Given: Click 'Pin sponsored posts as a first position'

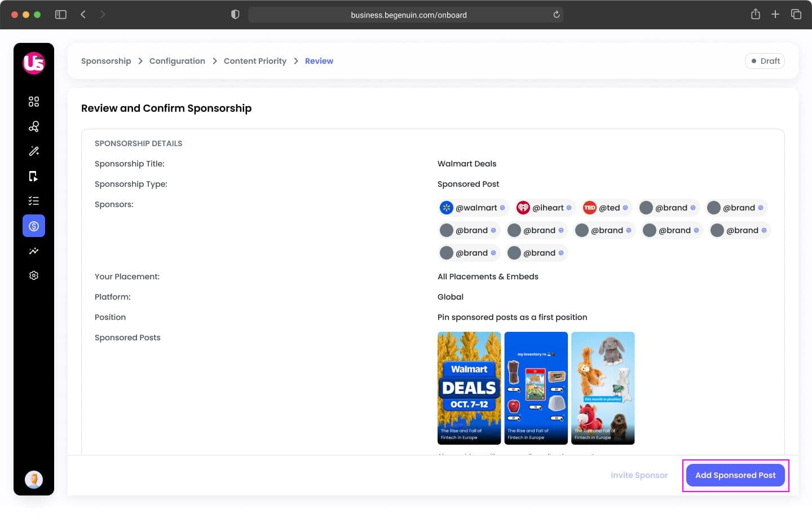Looking at the screenshot, I should point(513,317).
